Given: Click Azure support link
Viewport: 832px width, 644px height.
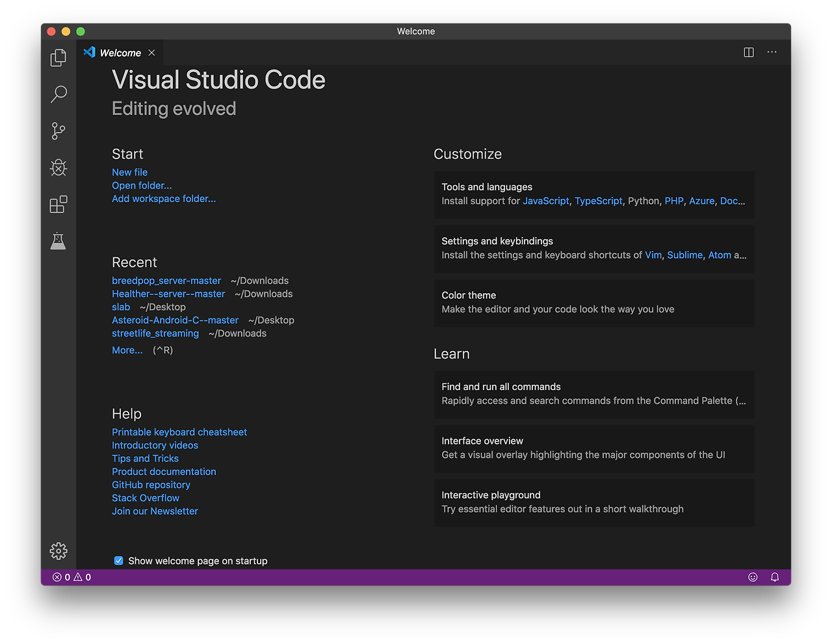Looking at the screenshot, I should (x=702, y=201).
